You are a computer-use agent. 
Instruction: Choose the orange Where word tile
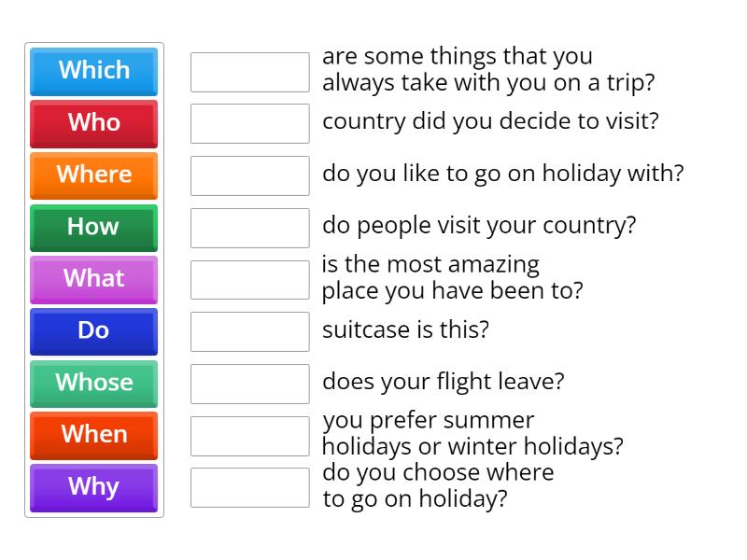[94, 175]
